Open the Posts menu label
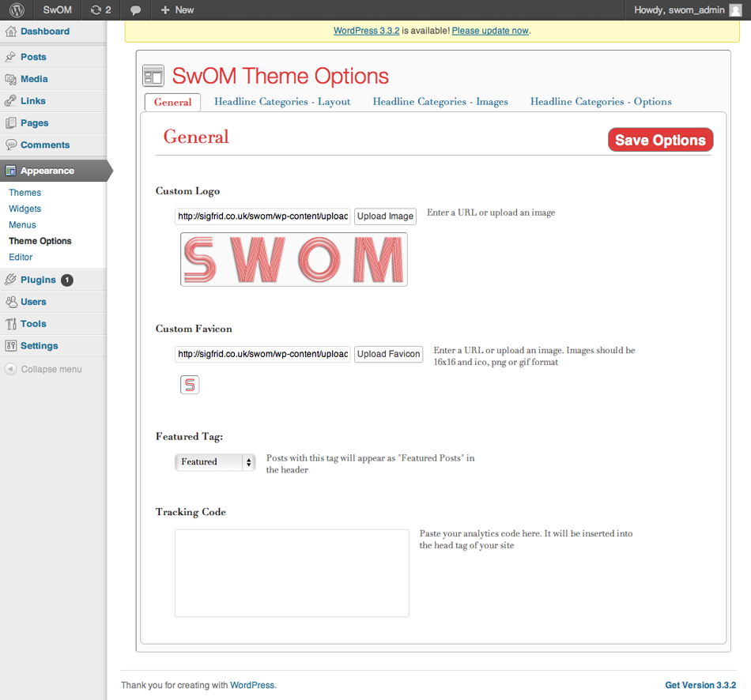This screenshot has height=700, width=751. coord(33,57)
